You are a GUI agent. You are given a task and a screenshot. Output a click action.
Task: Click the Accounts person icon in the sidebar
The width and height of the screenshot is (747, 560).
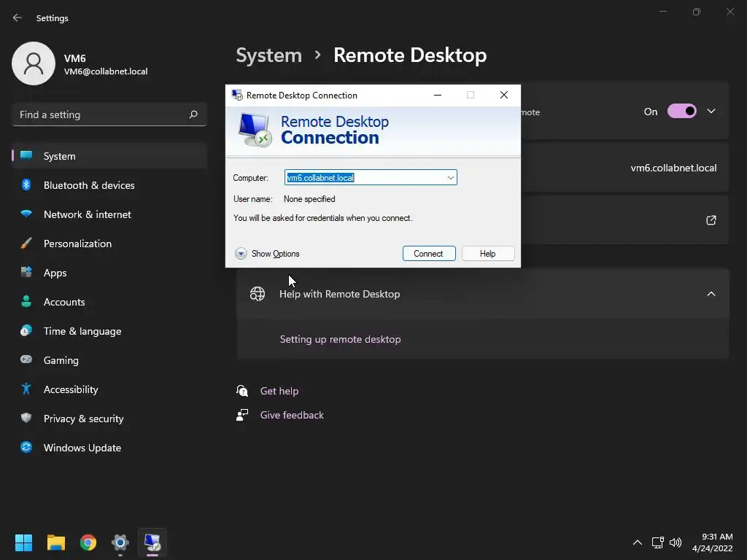pyautogui.click(x=26, y=301)
